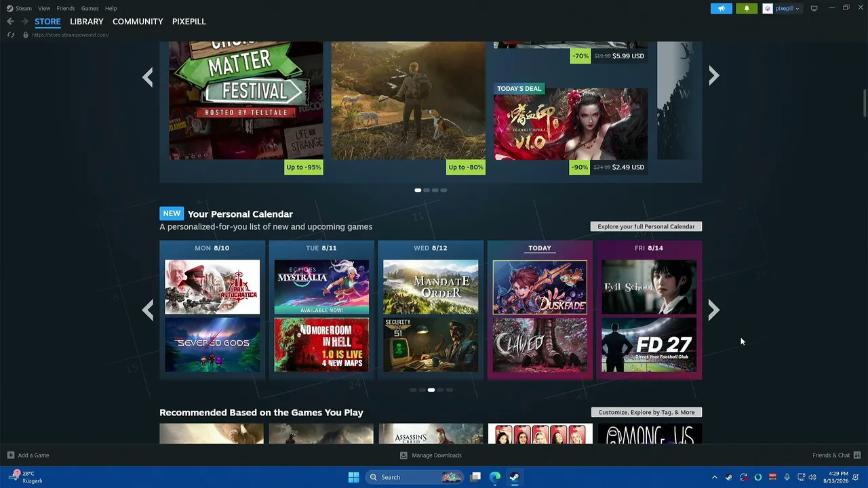This screenshot has height=488, width=868.
Task: Open the Among Us recommended game
Action: [x=650, y=434]
